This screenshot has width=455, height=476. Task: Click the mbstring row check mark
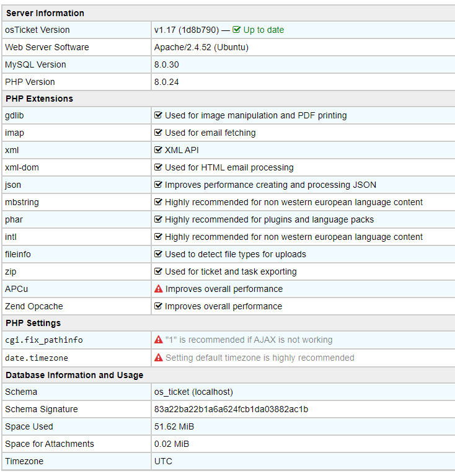pyautogui.click(x=158, y=202)
